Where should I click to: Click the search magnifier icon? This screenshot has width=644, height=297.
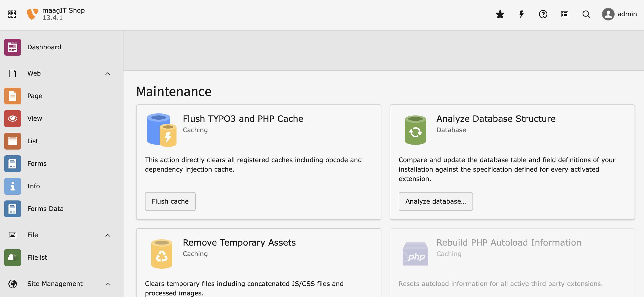(586, 14)
